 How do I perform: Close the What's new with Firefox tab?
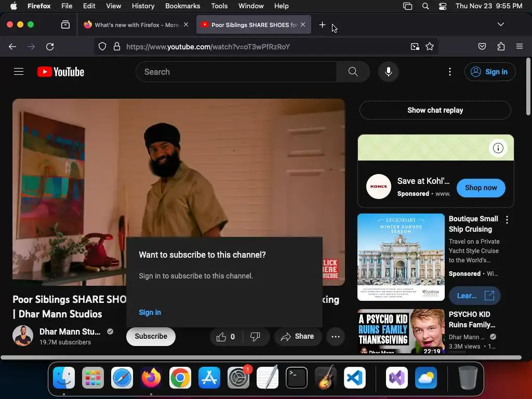coord(186,24)
